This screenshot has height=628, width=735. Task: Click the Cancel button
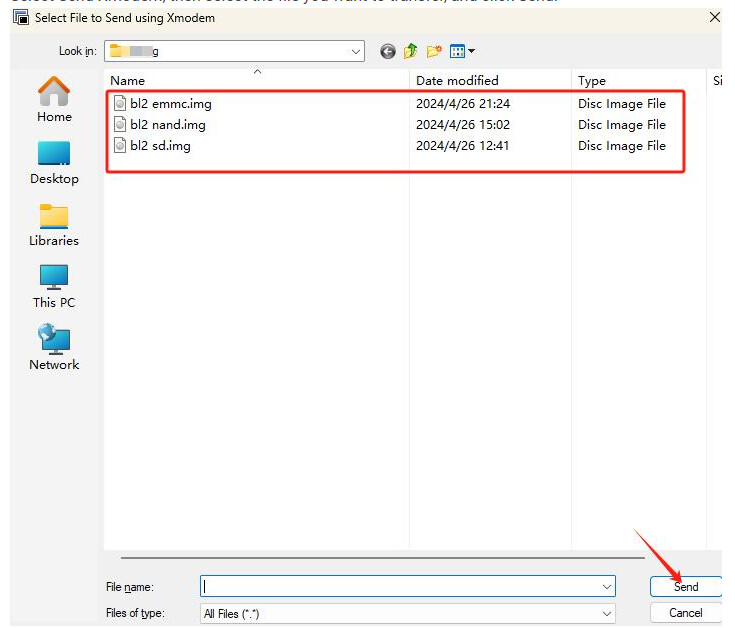pos(685,613)
